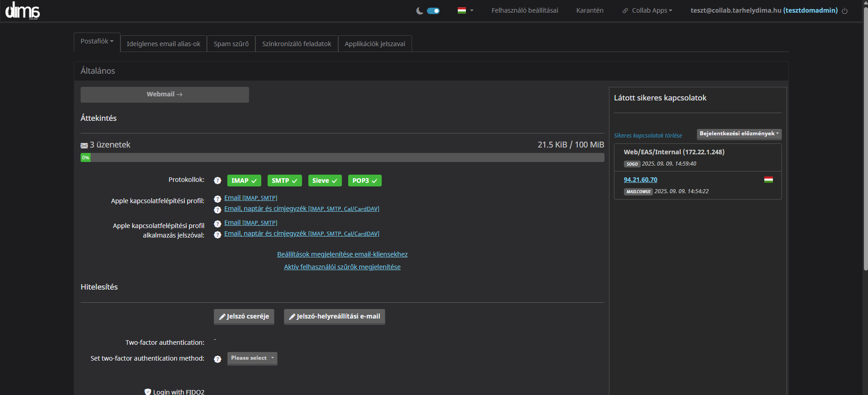Click the Login with FIDO2 shield icon
This screenshot has width=868, height=395.
pos(148,392)
